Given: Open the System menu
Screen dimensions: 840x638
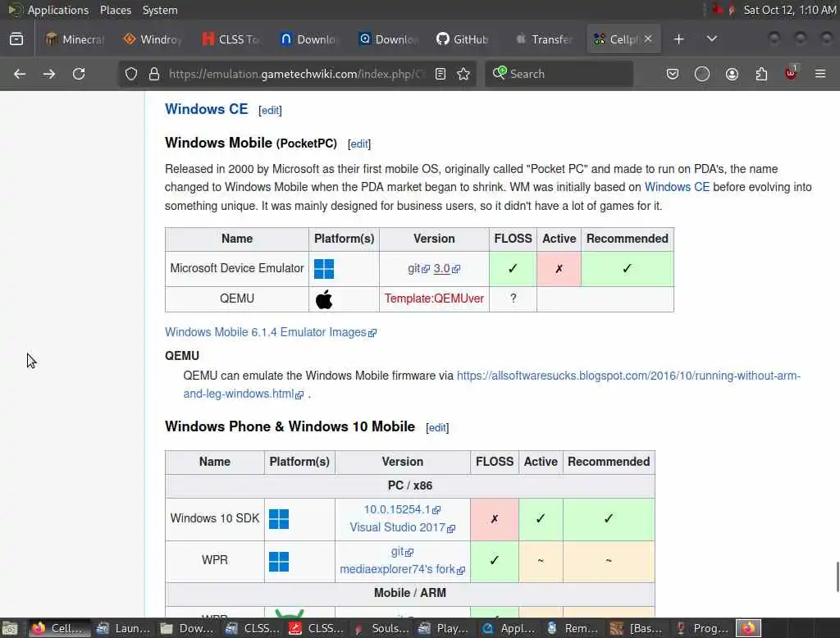Looking at the screenshot, I should pyautogui.click(x=160, y=10).
